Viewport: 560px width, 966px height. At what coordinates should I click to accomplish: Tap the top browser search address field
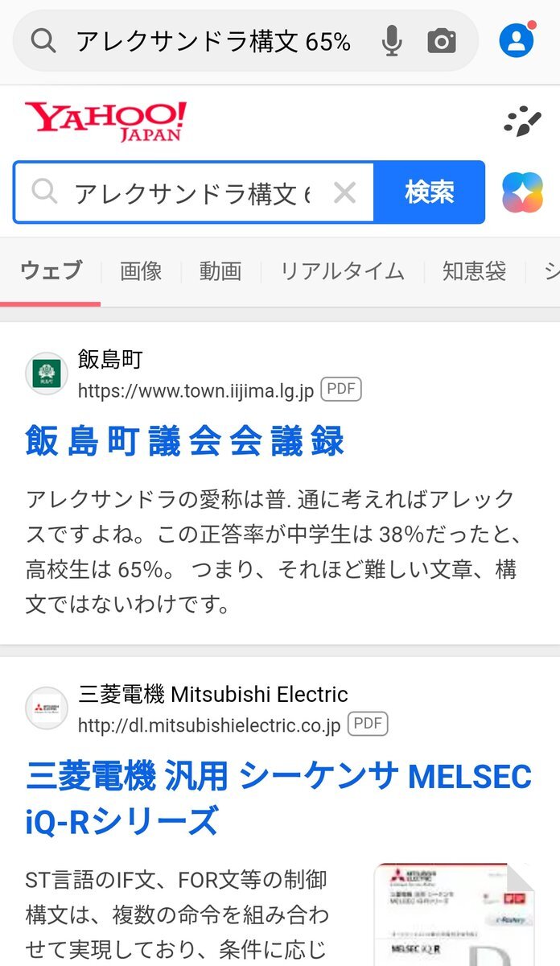[213, 41]
